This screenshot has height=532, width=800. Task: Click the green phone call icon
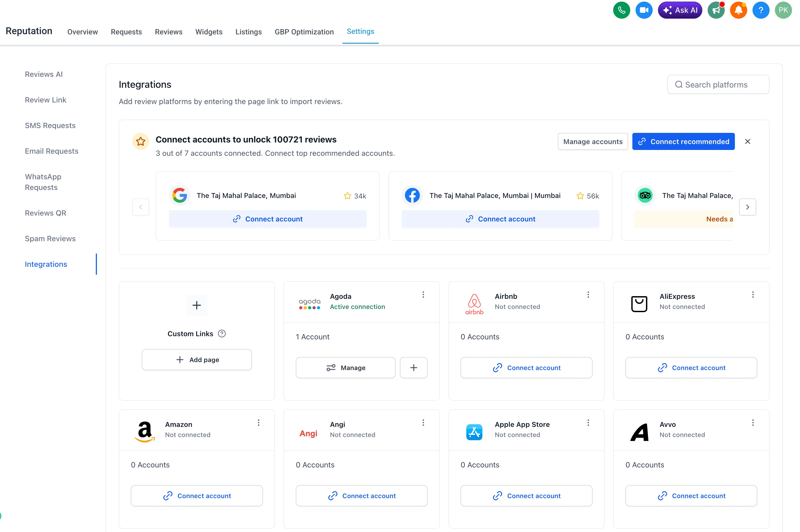[x=621, y=10]
